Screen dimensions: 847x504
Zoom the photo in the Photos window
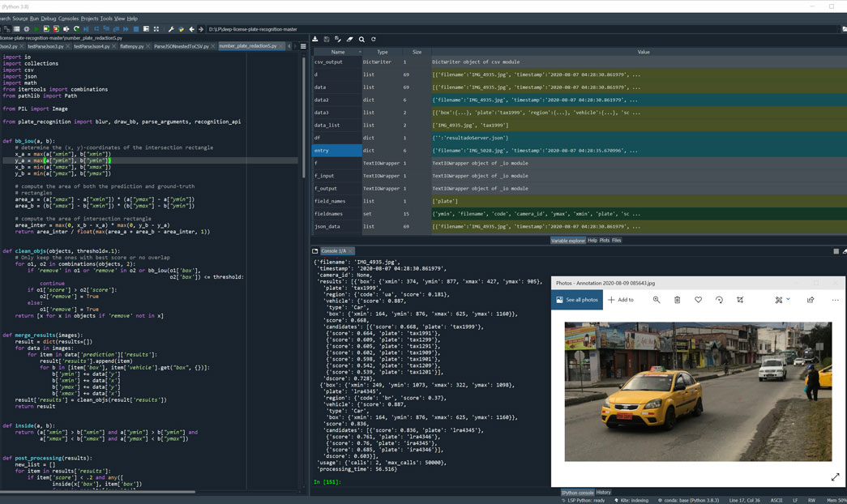click(657, 300)
